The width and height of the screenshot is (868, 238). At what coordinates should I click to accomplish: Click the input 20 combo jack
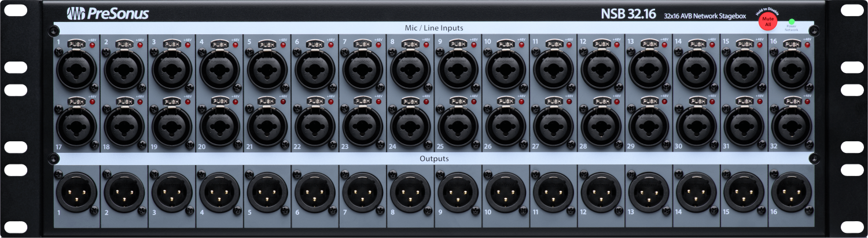pos(220,127)
